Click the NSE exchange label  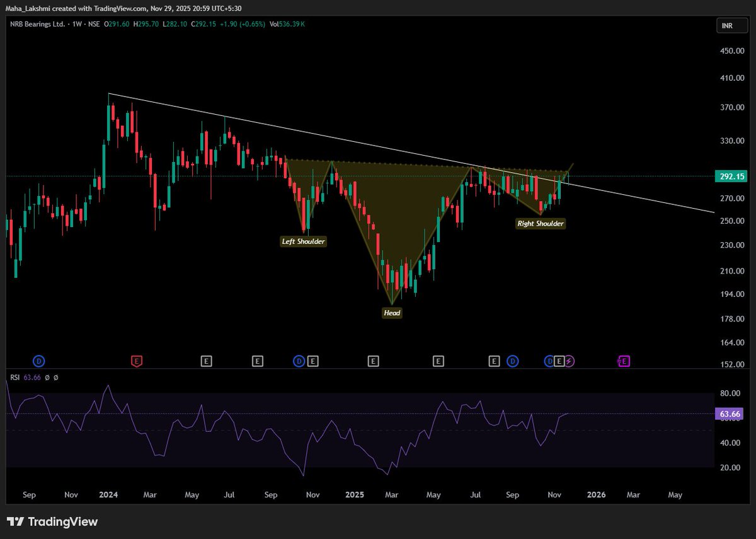pyautogui.click(x=93, y=24)
